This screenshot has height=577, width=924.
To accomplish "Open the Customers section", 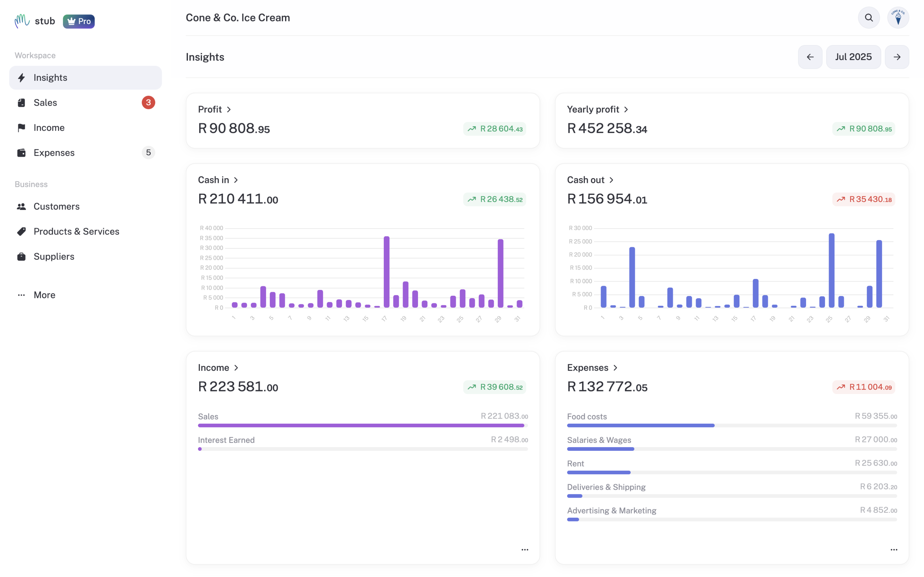I will (85, 207).
